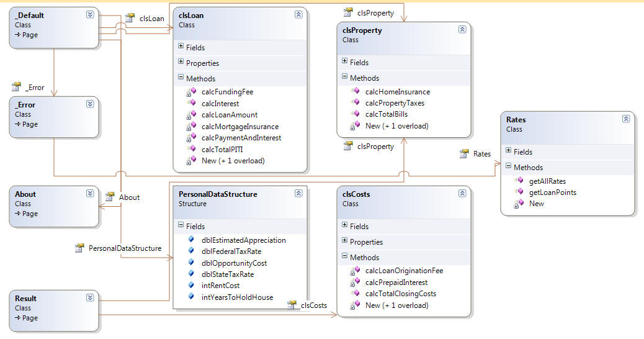
Task: Select 'New (+ 1 overload)' in clsLoan
Action: (233, 161)
